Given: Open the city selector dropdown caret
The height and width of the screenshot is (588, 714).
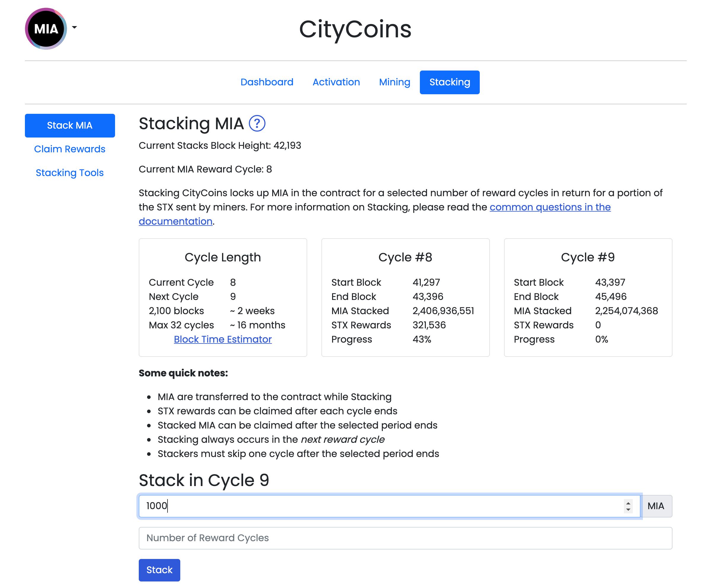Looking at the screenshot, I should (74, 28).
